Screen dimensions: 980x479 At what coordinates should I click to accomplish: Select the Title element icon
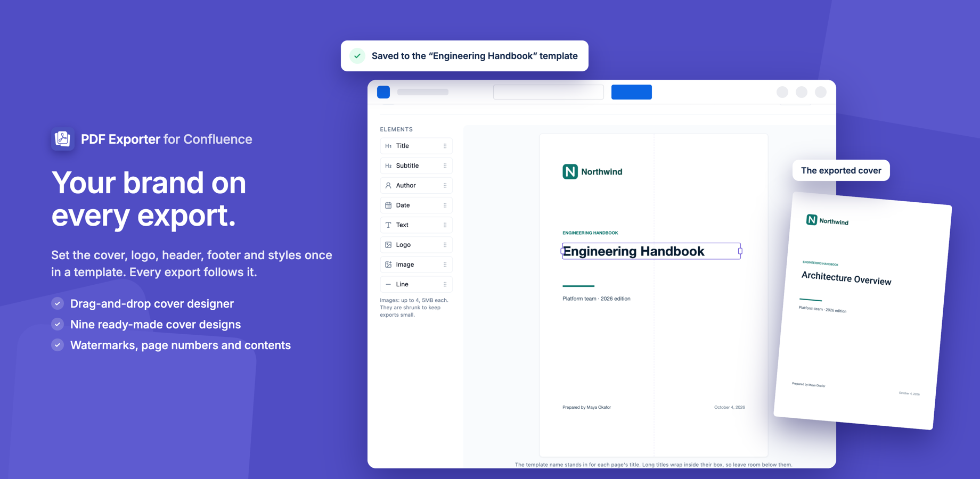point(388,146)
